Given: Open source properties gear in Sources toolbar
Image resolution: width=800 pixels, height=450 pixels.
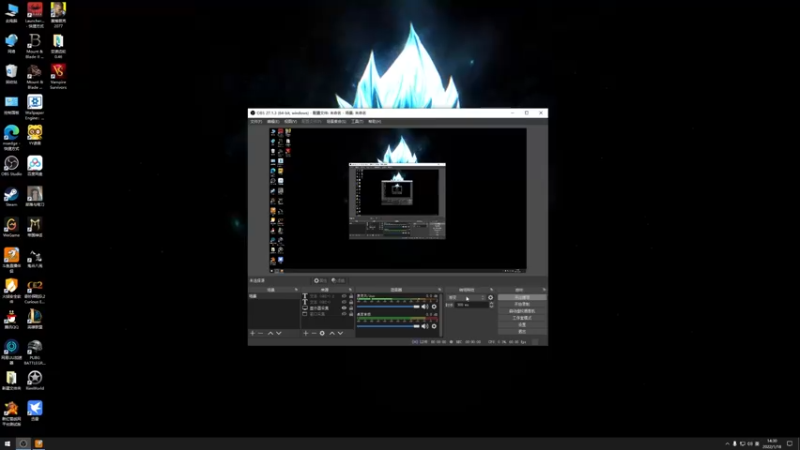Looking at the screenshot, I should 322,333.
